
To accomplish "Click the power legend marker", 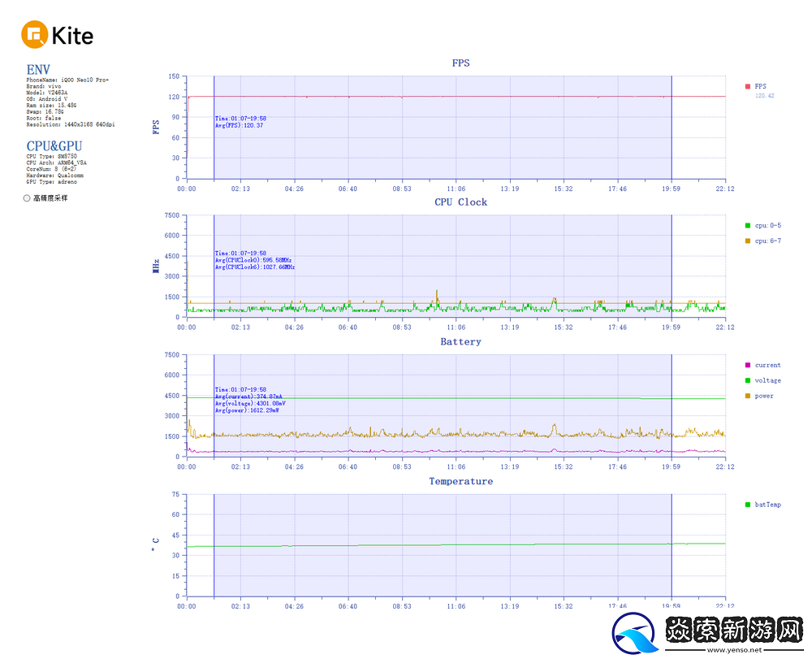I will (748, 396).
